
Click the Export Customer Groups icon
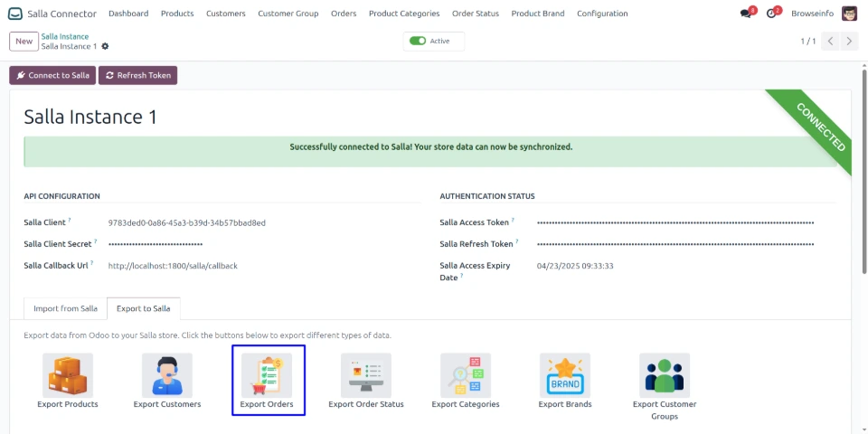pos(665,374)
